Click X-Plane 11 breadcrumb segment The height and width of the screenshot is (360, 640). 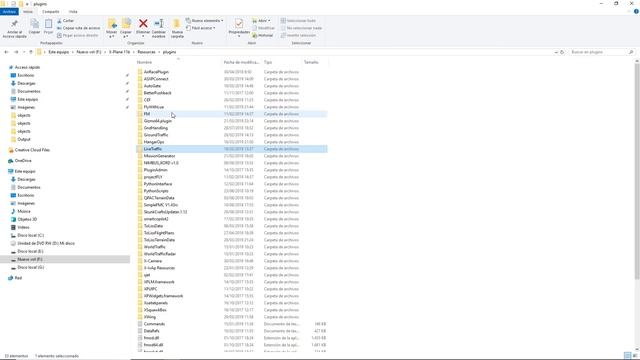point(119,52)
